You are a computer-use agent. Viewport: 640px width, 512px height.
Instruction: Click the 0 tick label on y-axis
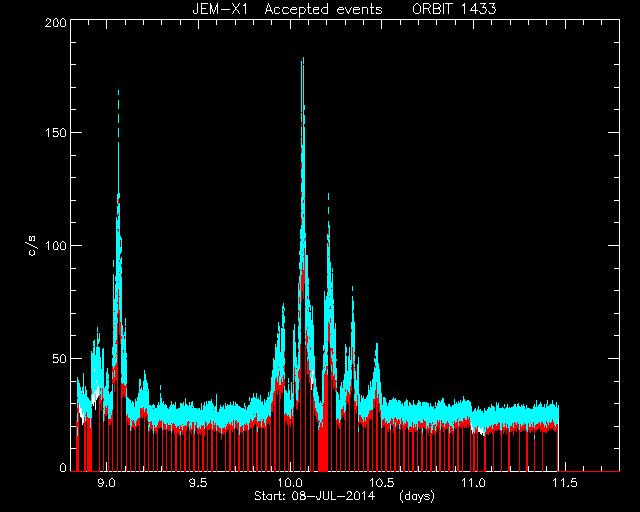tap(63, 467)
